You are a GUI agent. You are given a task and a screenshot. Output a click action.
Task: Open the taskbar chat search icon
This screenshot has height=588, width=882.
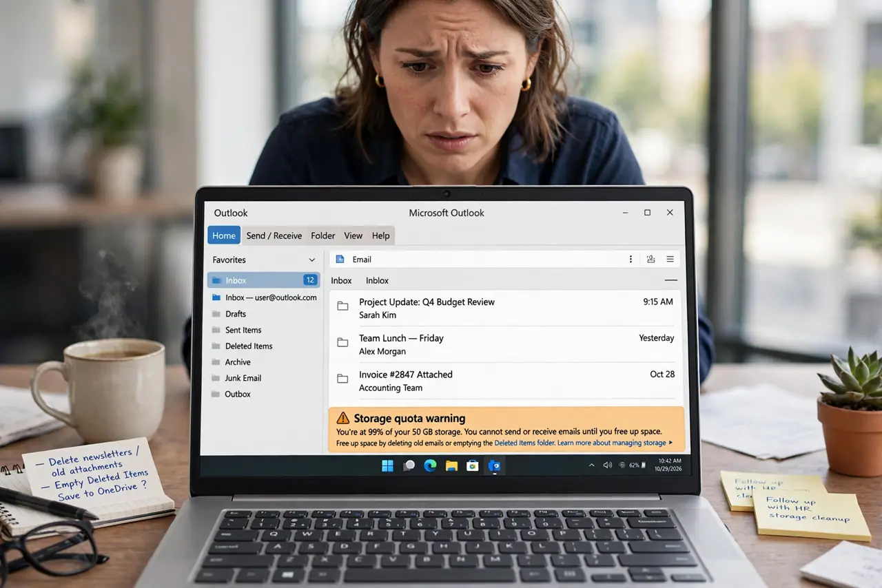[x=409, y=466]
